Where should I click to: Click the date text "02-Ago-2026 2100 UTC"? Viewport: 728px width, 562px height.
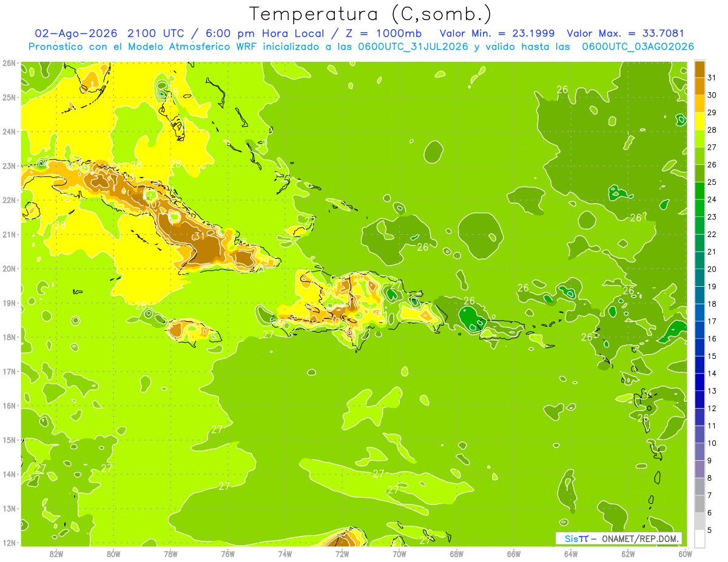coord(109,33)
